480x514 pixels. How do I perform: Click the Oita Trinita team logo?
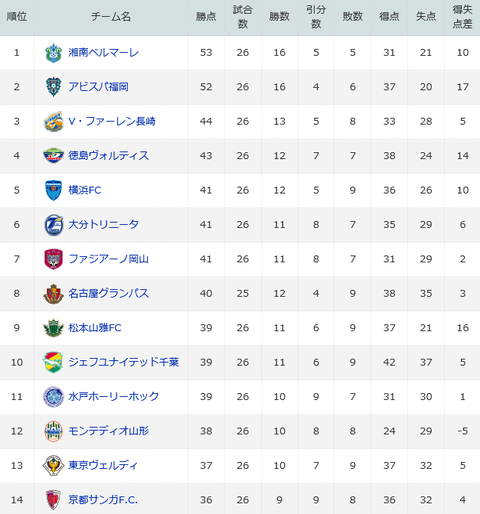pyautogui.click(x=53, y=225)
